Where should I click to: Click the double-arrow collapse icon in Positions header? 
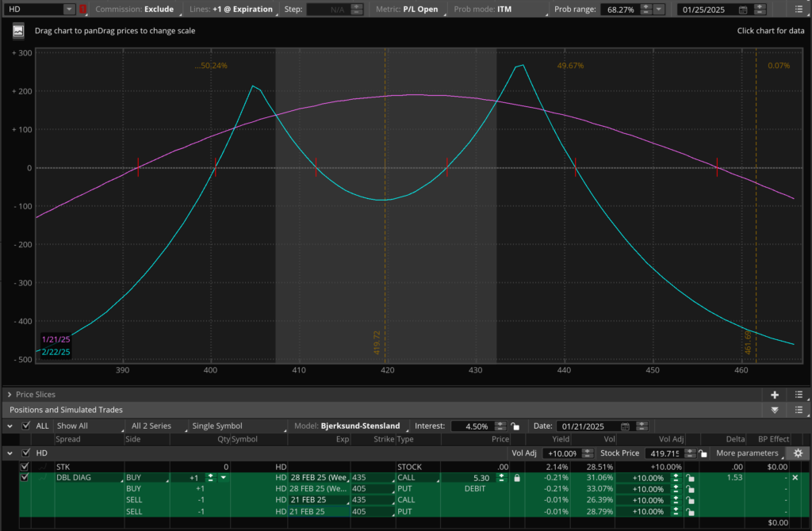tap(775, 410)
